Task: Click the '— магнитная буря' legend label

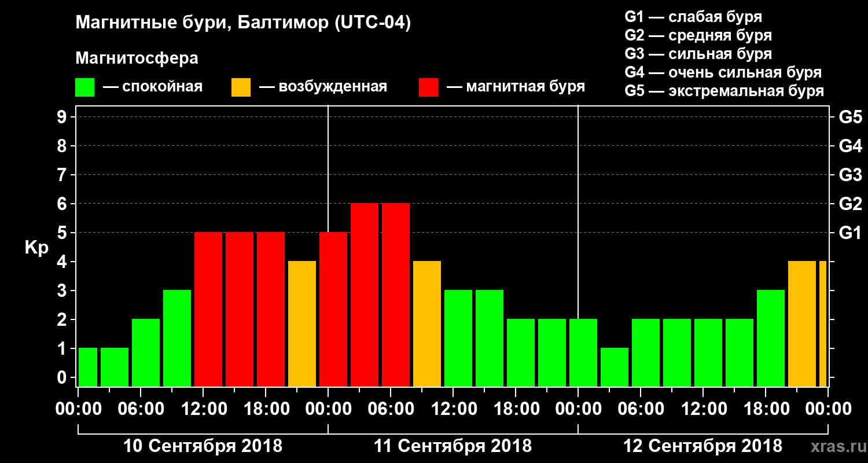Action: point(516,87)
